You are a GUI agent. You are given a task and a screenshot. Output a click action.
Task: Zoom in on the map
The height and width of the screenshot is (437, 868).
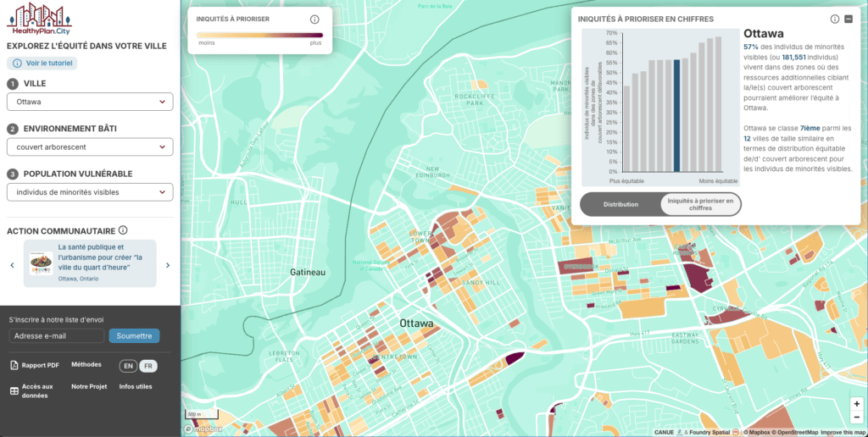coord(857,404)
